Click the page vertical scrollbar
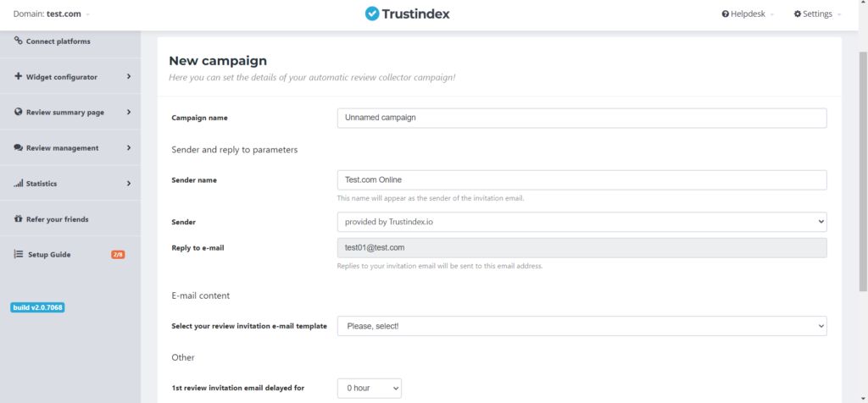Viewport: 868px width, 403px height. (x=863, y=169)
